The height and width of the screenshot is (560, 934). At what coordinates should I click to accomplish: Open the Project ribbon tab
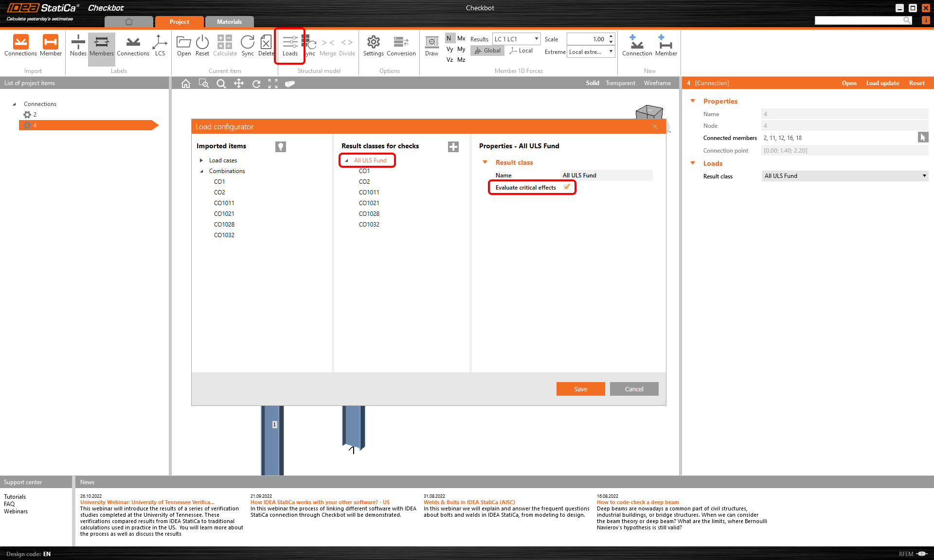coord(179,21)
